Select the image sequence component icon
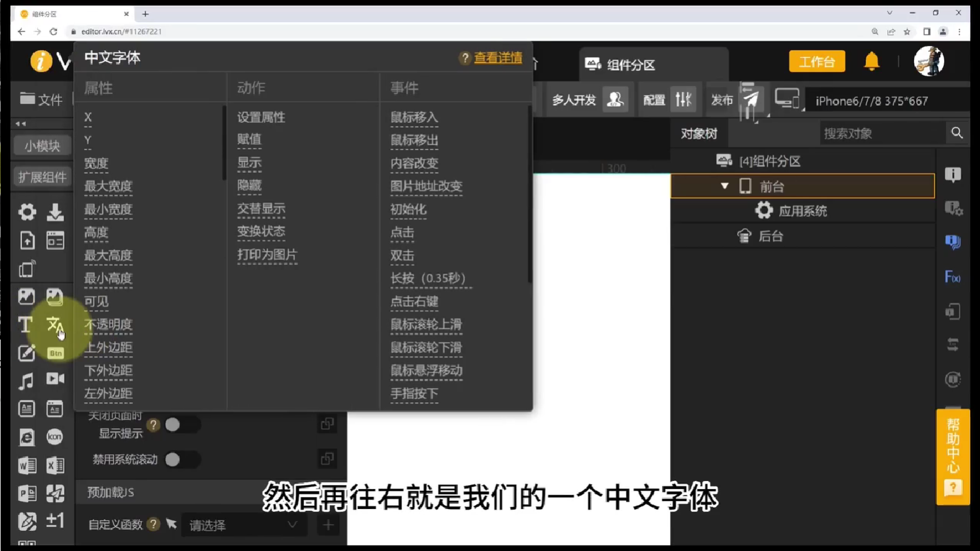This screenshot has width=980, height=551. click(x=55, y=296)
